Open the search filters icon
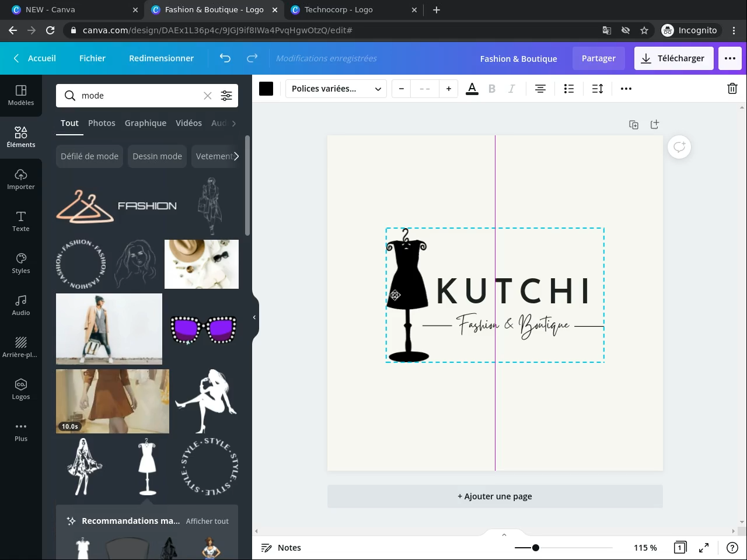This screenshot has height=560, width=747. tap(226, 96)
